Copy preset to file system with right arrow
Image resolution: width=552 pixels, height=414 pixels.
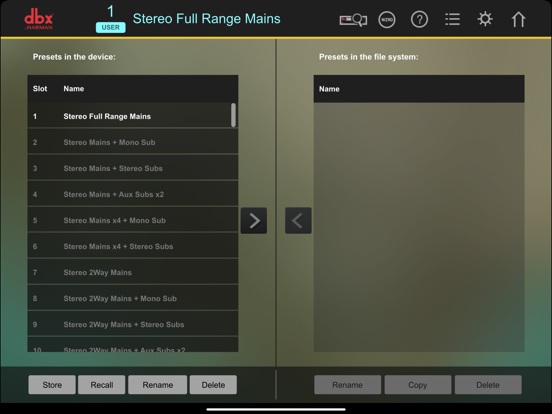coord(254,221)
